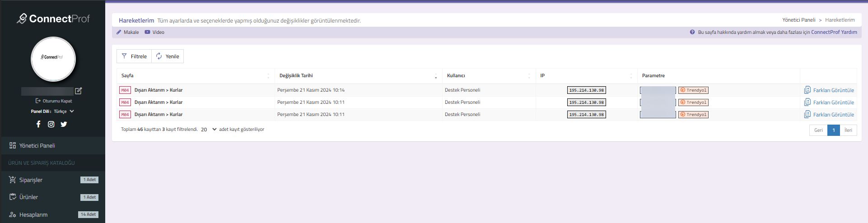Click the ConnectProf logo in sidebar
The height and width of the screenshot is (223, 868).
click(x=53, y=19)
